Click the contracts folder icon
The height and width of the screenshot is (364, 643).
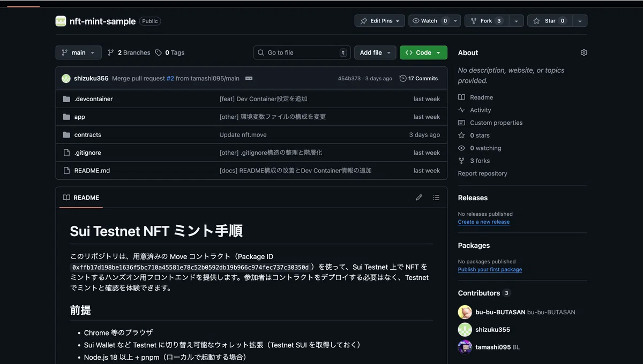point(66,135)
